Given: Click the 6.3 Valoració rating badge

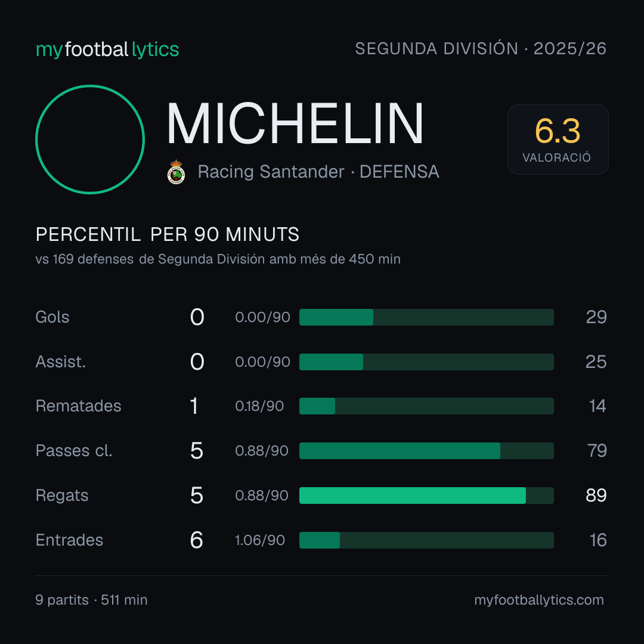Looking at the screenshot, I should 558,139.
